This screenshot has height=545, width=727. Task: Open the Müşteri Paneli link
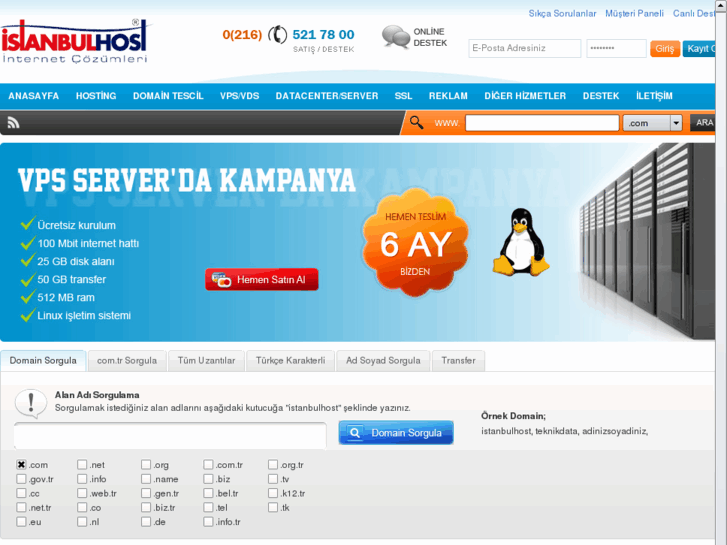point(634,13)
